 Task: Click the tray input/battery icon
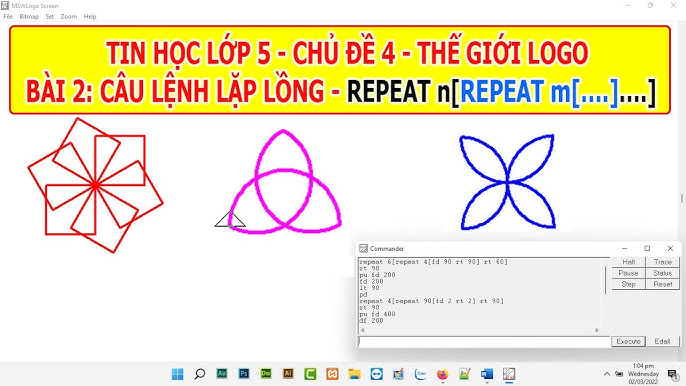click(x=619, y=374)
